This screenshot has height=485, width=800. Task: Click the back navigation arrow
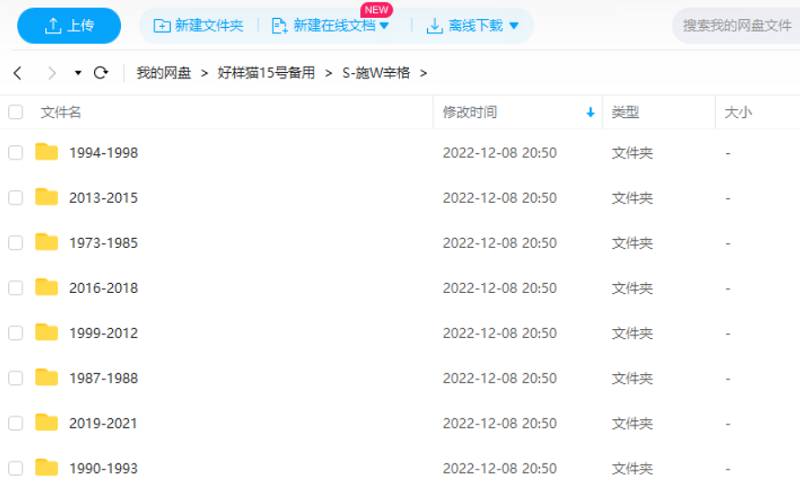[x=17, y=73]
